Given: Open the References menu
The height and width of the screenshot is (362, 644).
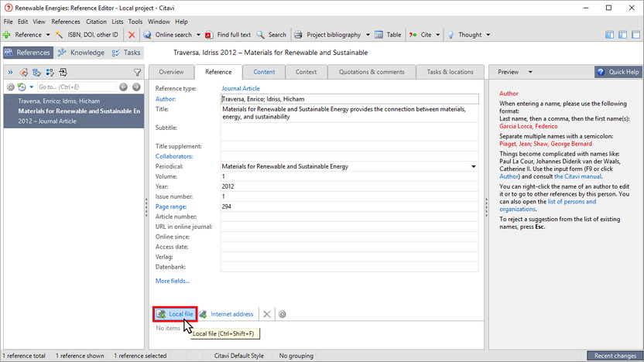Looking at the screenshot, I should click(66, 22).
